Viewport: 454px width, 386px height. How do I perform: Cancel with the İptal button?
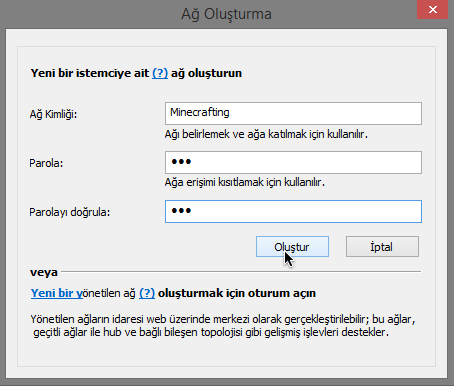coord(382,247)
